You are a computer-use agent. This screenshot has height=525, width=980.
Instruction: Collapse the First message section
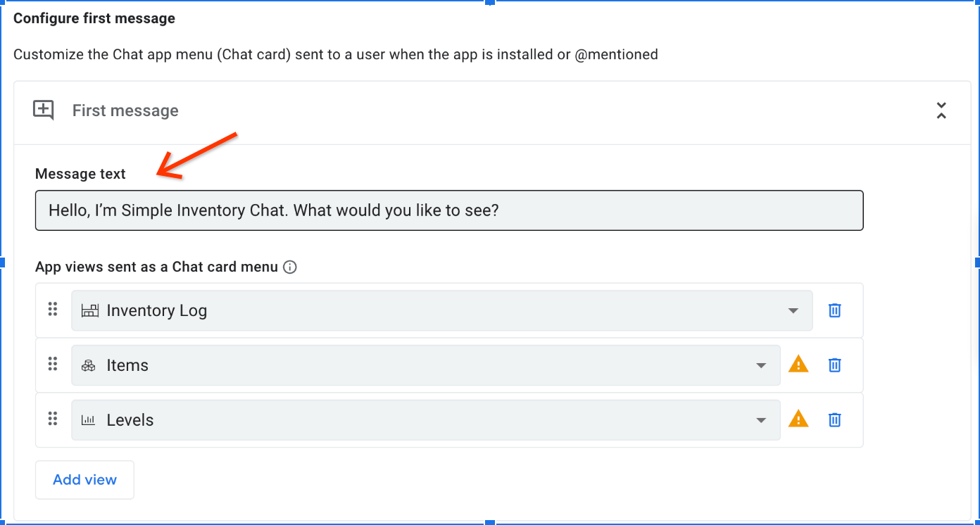[941, 110]
